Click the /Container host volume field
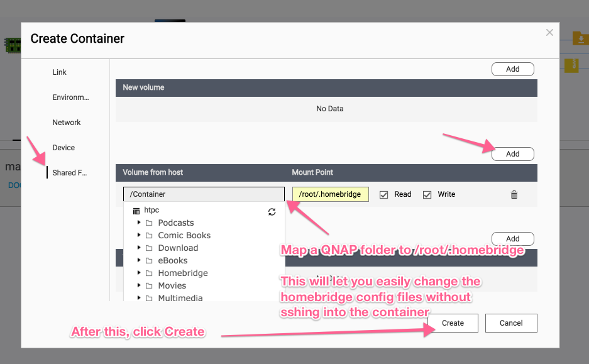The width and height of the screenshot is (589, 364). point(204,194)
